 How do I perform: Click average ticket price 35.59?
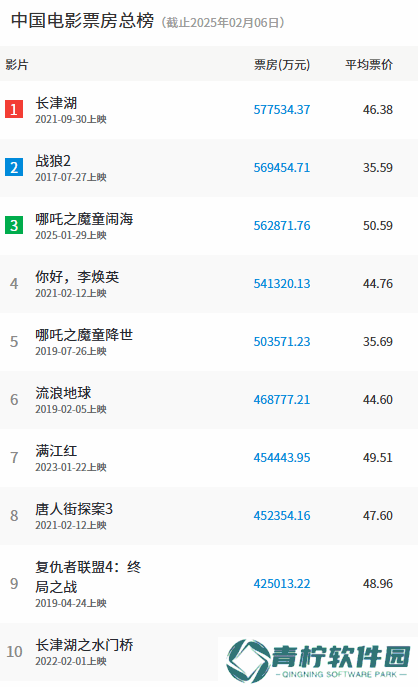pos(378,167)
